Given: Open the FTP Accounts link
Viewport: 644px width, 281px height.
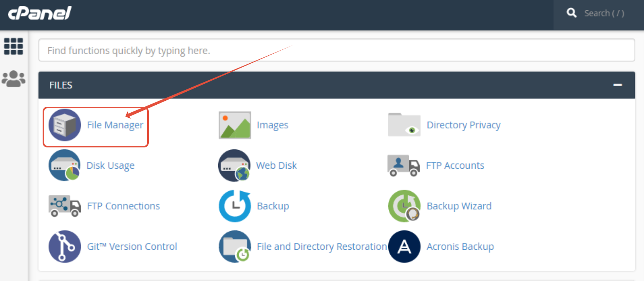Looking at the screenshot, I should click(455, 166).
